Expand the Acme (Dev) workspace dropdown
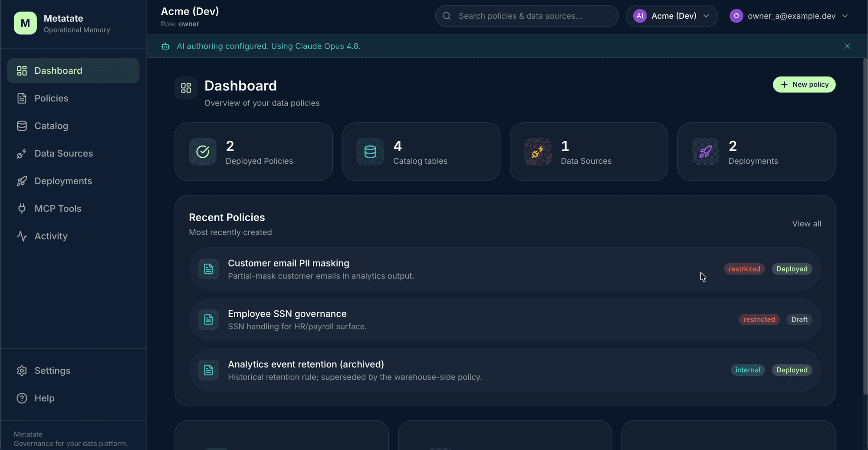Viewport: 868px width, 450px height. (x=671, y=16)
